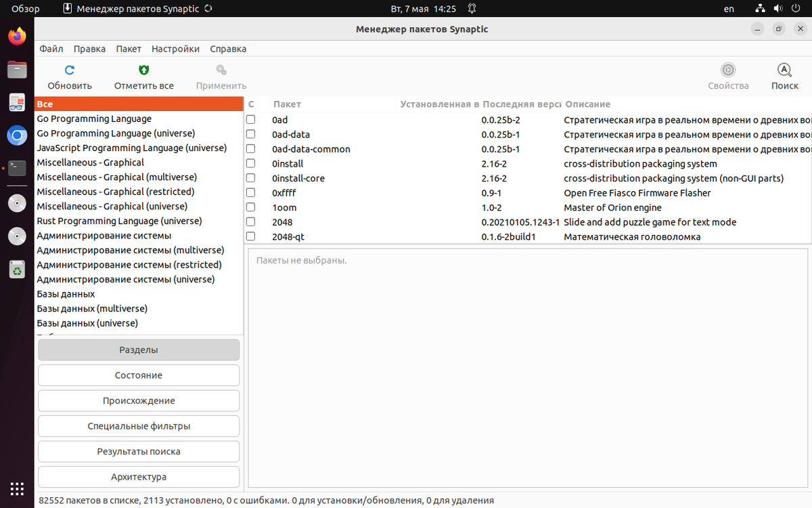Click the Отметить все shield icon
This screenshot has width=812, height=508.
(143, 70)
